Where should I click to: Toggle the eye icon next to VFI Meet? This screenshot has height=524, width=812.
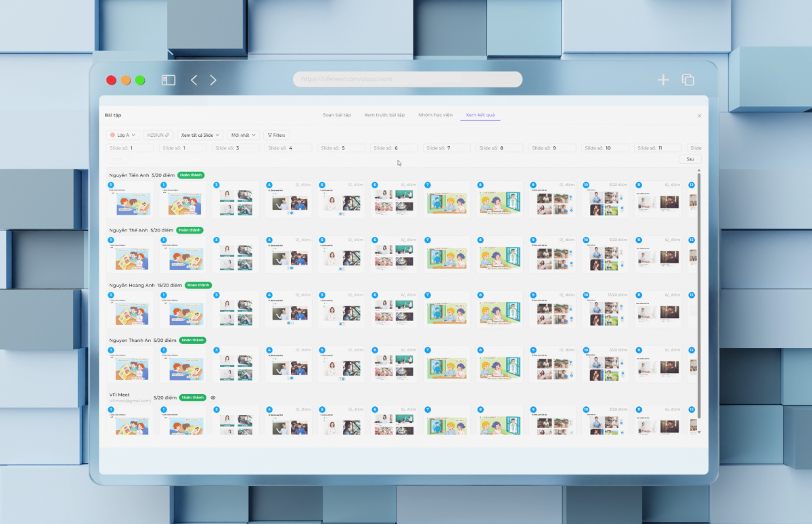(x=214, y=397)
